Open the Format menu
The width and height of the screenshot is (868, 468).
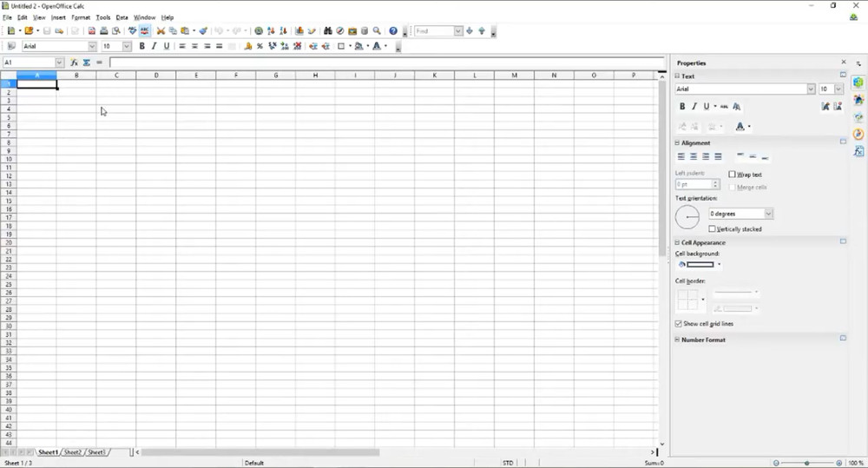tap(81, 17)
